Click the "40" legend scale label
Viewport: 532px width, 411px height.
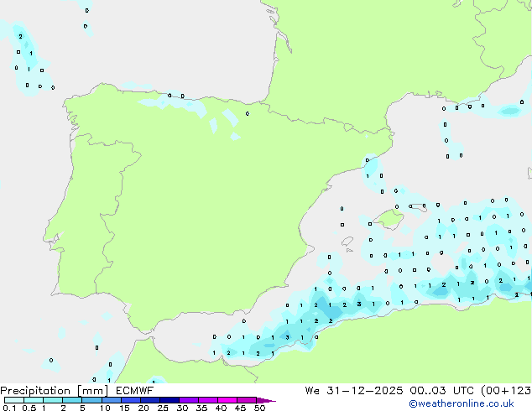pos(221,408)
